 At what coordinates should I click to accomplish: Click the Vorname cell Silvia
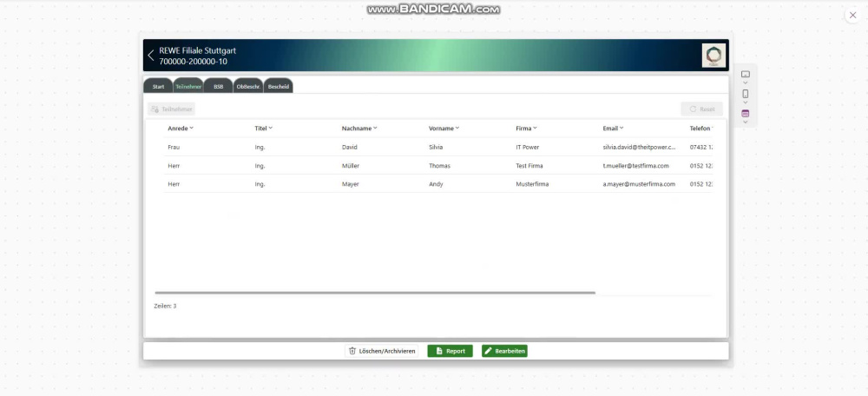click(436, 148)
